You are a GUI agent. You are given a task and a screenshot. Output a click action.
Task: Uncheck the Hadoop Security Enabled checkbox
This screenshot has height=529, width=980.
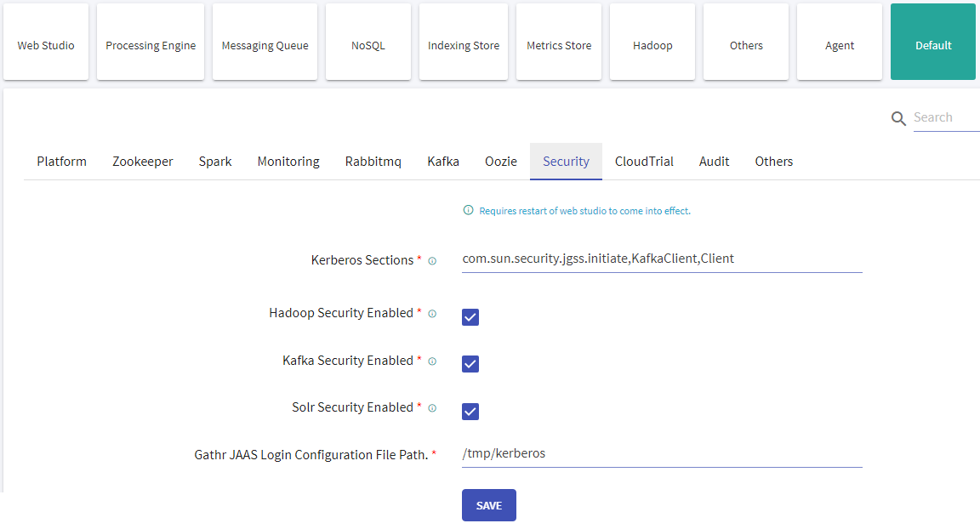pyautogui.click(x=470, y=317)
